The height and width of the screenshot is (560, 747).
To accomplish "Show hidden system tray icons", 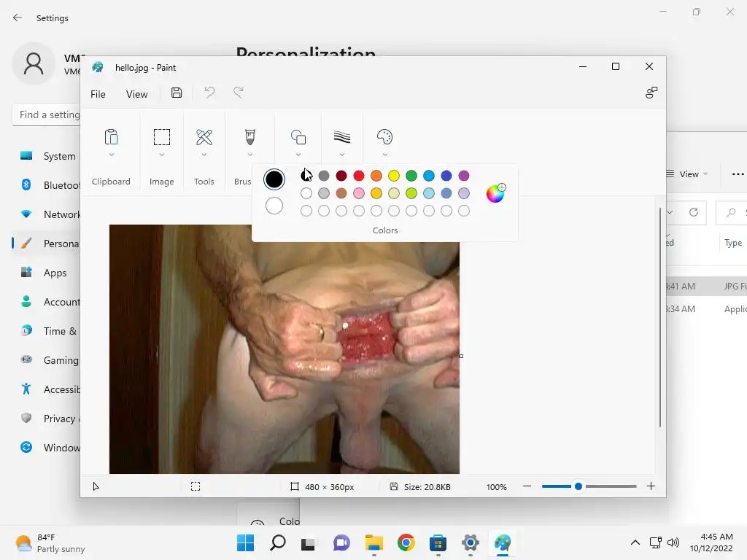I will (x=635, y=542).
